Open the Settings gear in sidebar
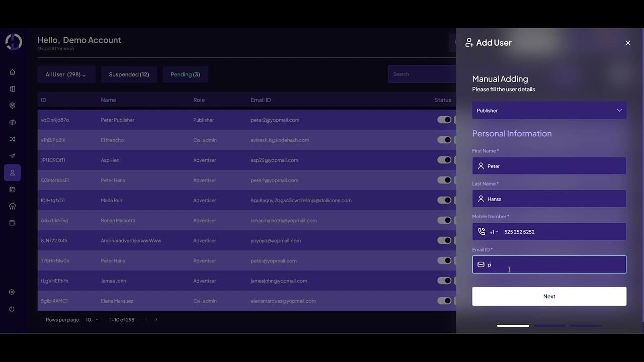644x362 pixels. coord(12,292)
